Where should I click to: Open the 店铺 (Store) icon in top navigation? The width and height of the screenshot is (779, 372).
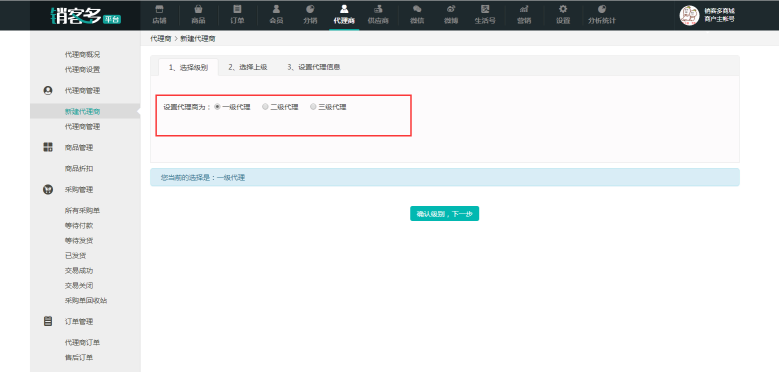pyautogui.click(x=159, y=14)
